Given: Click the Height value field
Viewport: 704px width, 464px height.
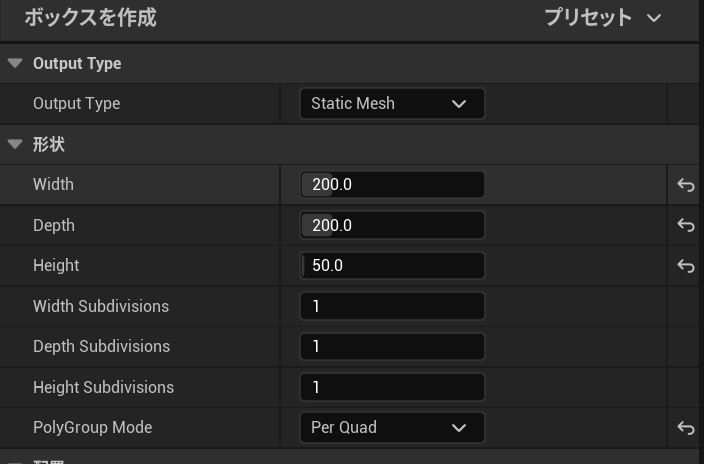Looking at the screenshot, I should (x=392, y=266).
